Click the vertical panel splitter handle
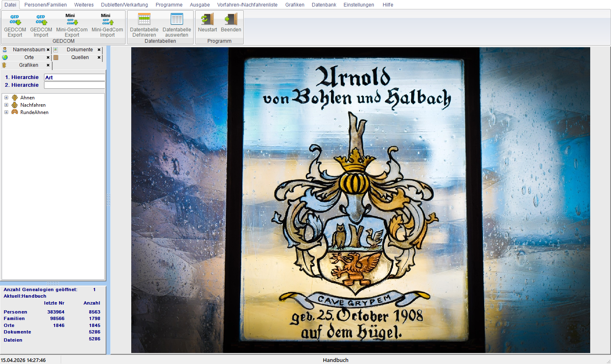The width and height of the screenshot is (611, 364). (108, 200)
